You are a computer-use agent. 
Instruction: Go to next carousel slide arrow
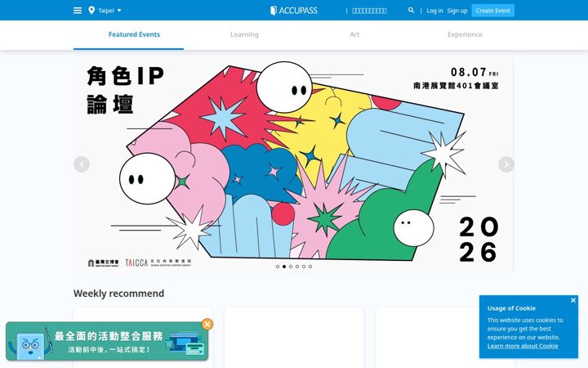(x=506, y=164)
